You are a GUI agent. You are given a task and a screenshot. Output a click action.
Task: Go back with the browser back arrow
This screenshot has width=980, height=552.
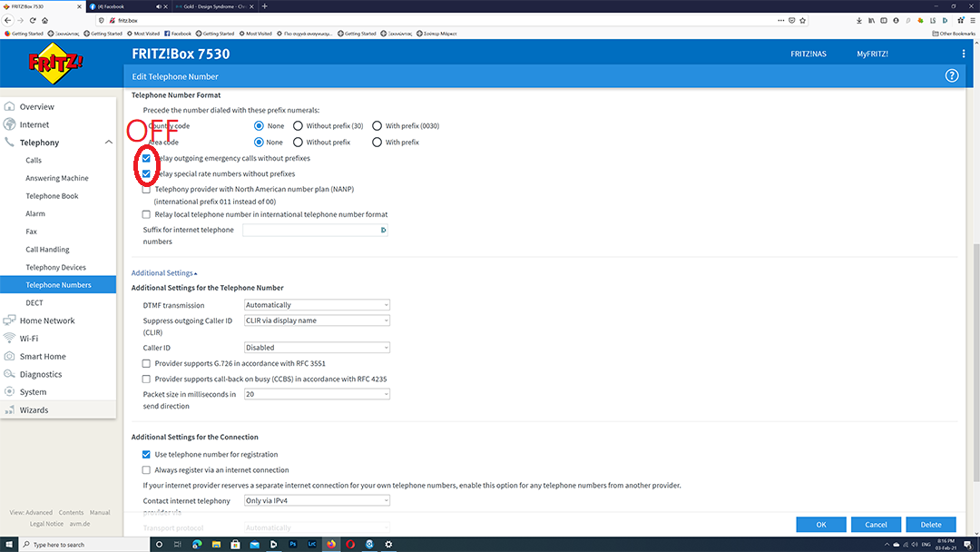click(x=7, y=20)
